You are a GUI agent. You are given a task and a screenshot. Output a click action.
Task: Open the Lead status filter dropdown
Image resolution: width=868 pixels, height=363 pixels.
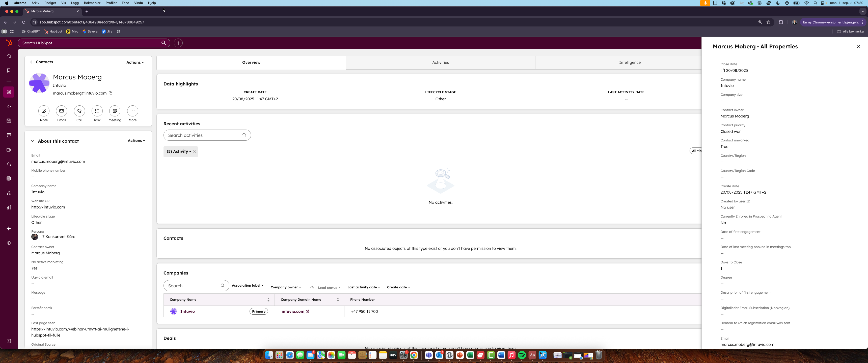click(x=329, y=288)
